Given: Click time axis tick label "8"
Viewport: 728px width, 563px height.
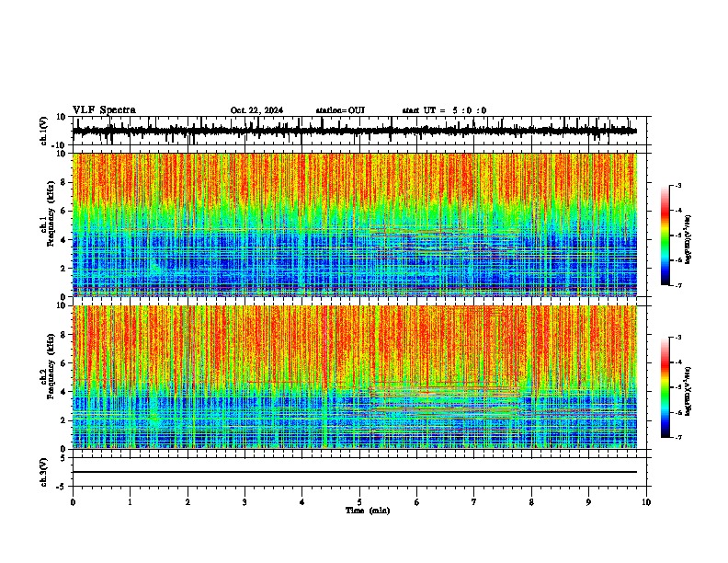Looking at the screenshot, I should (531, 502).
